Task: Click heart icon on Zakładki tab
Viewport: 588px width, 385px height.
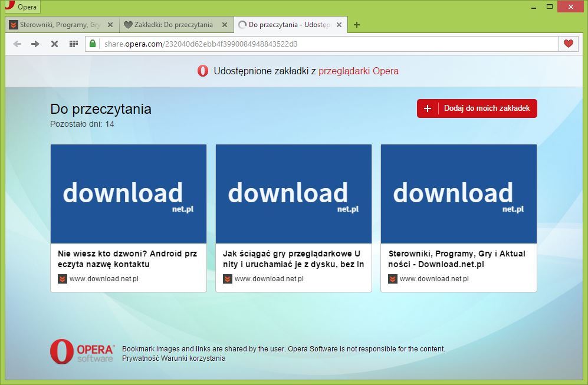Action: (x=128, y=25)
